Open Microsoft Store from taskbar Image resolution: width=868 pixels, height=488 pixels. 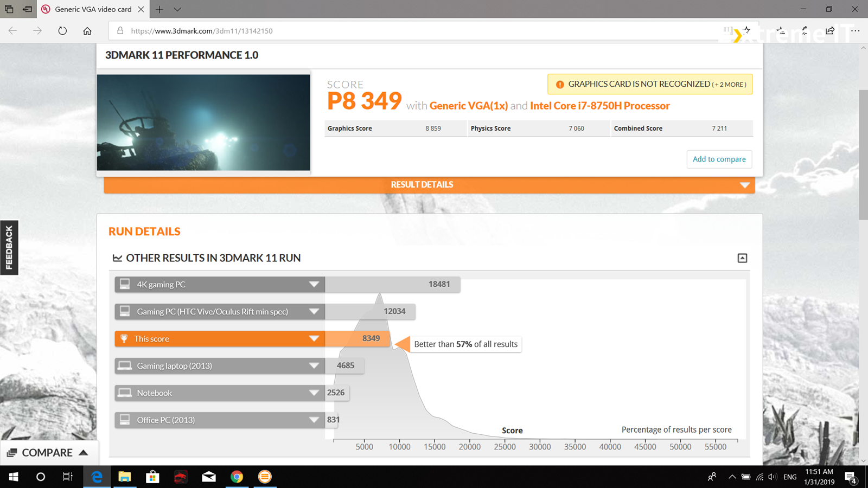click(x=152, y=477)
